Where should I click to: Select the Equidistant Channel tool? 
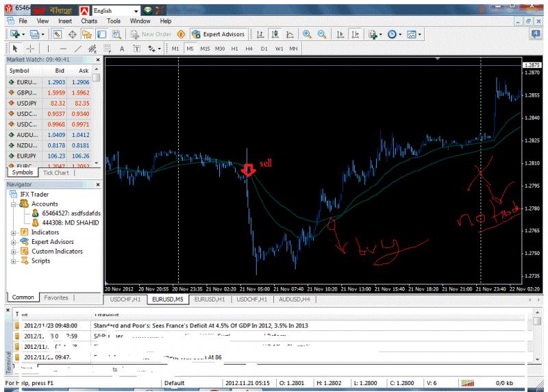(92, 49)
